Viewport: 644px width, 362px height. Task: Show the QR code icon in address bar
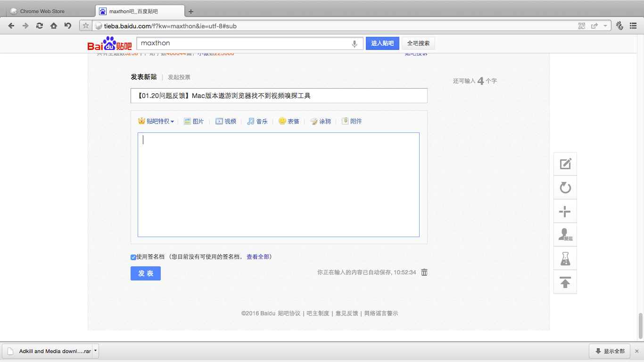click(x=582, y=26)
